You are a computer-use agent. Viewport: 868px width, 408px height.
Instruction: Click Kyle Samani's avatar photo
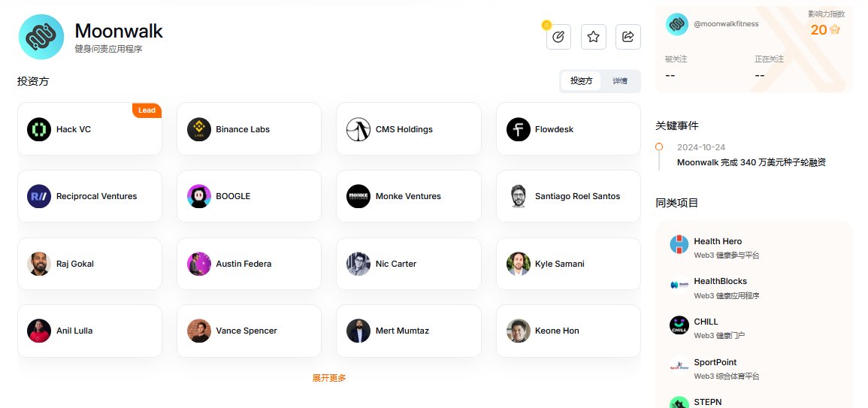coord(518,264)
